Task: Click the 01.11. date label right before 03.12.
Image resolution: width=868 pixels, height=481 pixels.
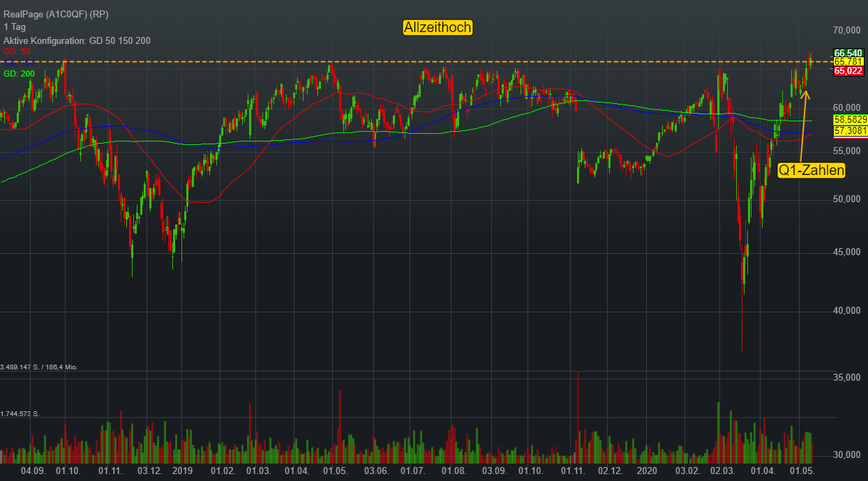Action: [111, 471]
